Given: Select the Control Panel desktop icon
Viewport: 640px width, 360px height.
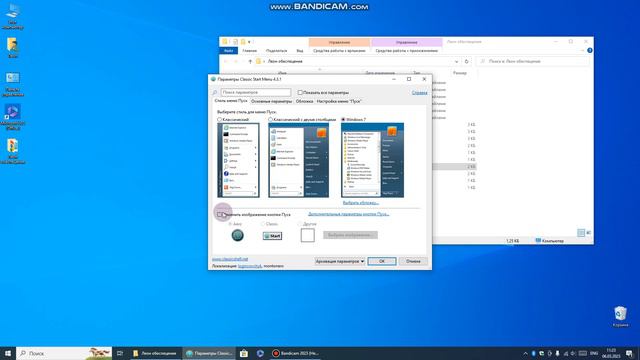Looking at the screenshot, I should point(13,84).
